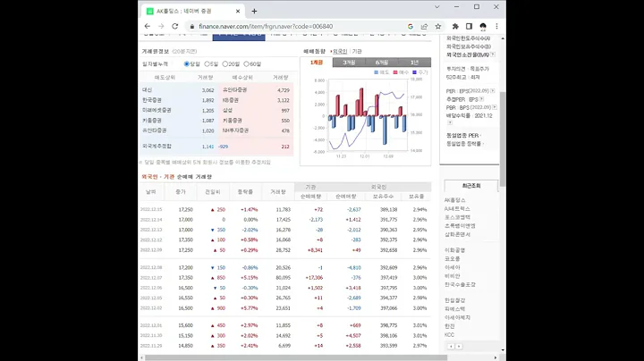Switch chart to the 6개월 tab
Image resolution: width=644 pixels, height=361 pixels.
(382, 63)
